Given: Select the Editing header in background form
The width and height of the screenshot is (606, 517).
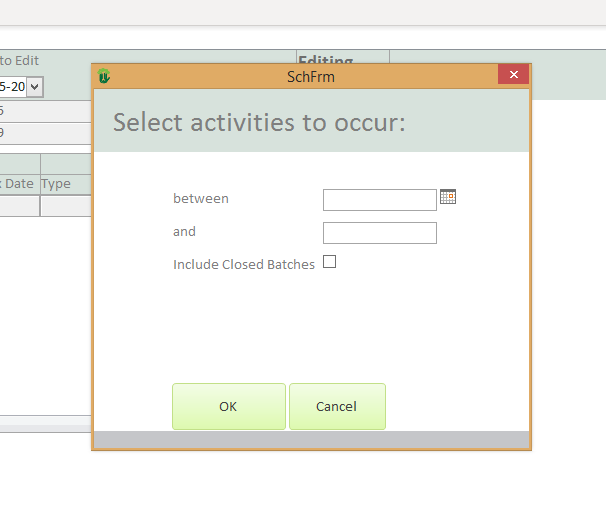Looking at the screenshot, I should pos(326,61).
